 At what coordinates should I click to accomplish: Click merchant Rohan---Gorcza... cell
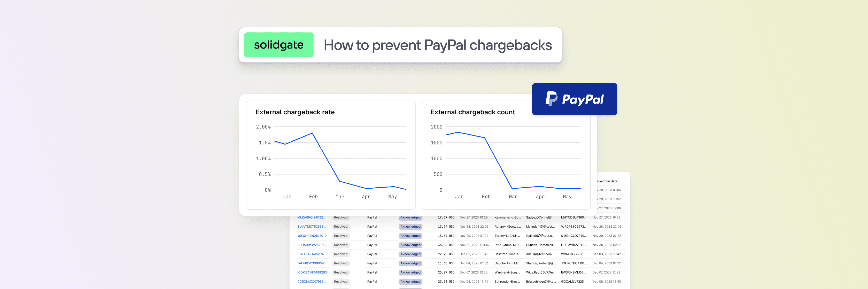[x=507, y=227]
